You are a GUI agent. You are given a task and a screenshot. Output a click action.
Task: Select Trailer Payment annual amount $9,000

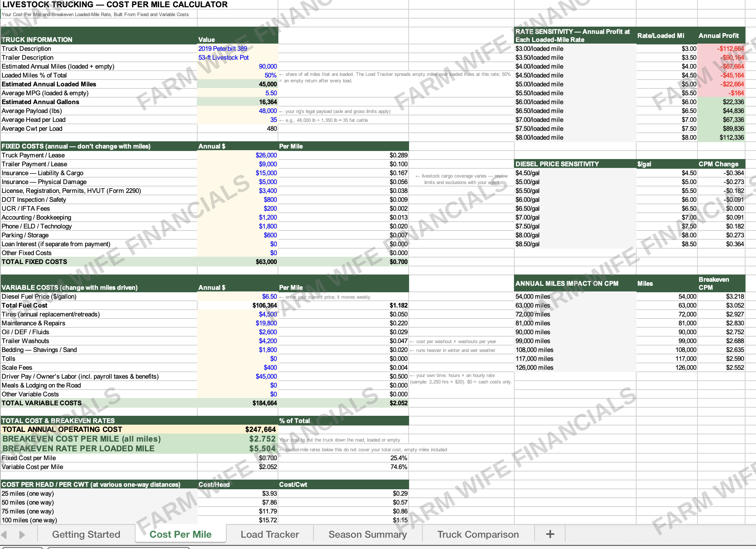(x=238, y=164)
